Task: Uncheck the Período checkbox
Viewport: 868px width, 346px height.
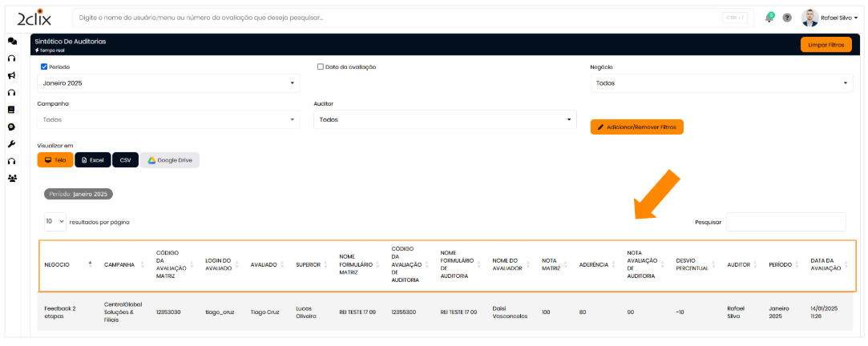Action: (44, 67)
